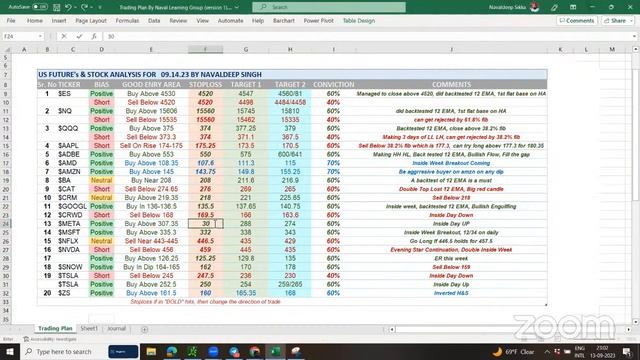Open the Power Pivot tab
This screenshot has height=360, width=640.
pos(318,20)
